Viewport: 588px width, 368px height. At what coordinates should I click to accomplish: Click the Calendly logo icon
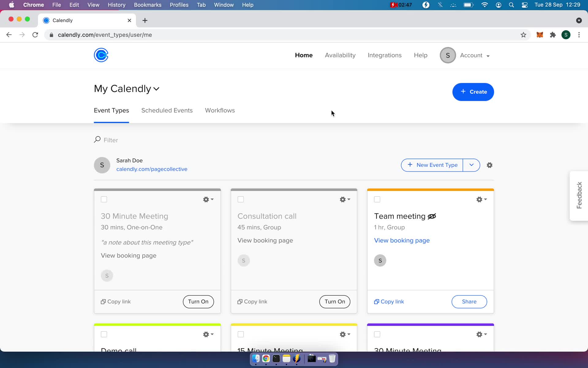pyautogui.click(x=101, y=55)
